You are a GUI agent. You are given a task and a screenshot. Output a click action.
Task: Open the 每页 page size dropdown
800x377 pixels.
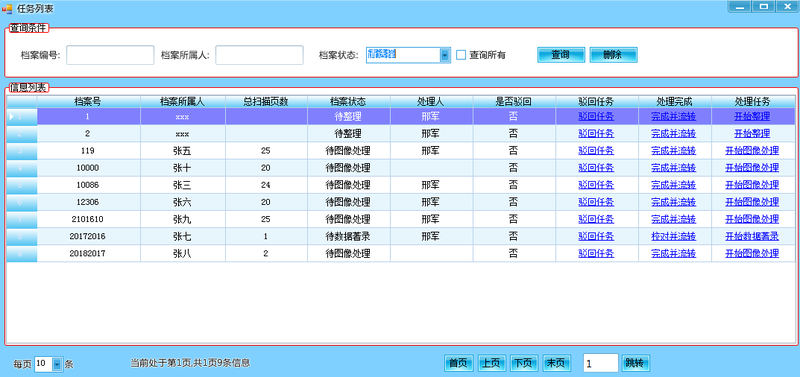point(57,364)
